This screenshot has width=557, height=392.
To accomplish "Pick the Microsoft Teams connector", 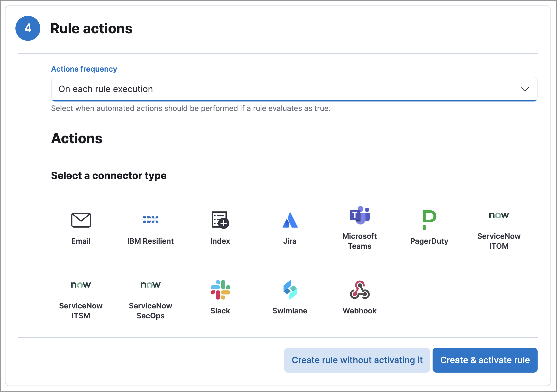I will point(359,225).
